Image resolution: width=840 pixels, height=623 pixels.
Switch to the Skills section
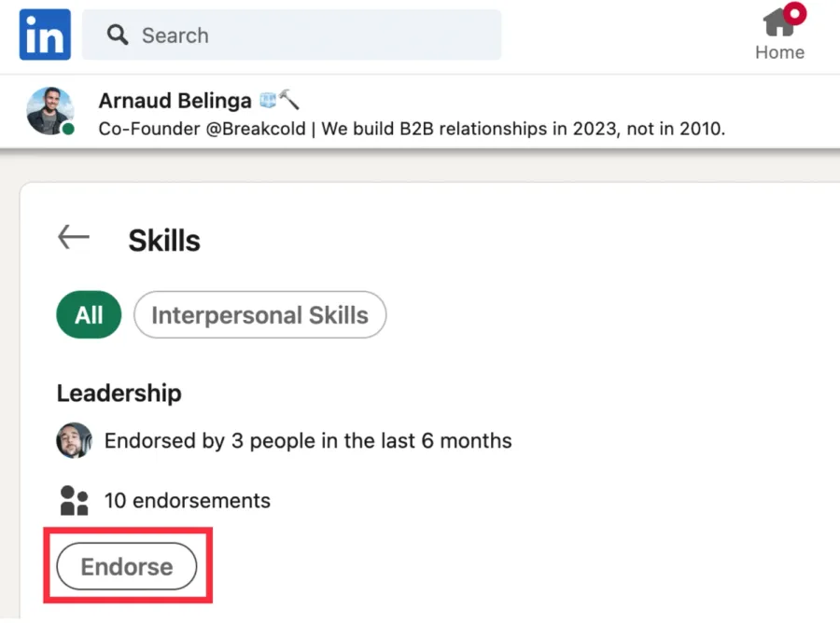pyautogui.click(x=163, y=240)
